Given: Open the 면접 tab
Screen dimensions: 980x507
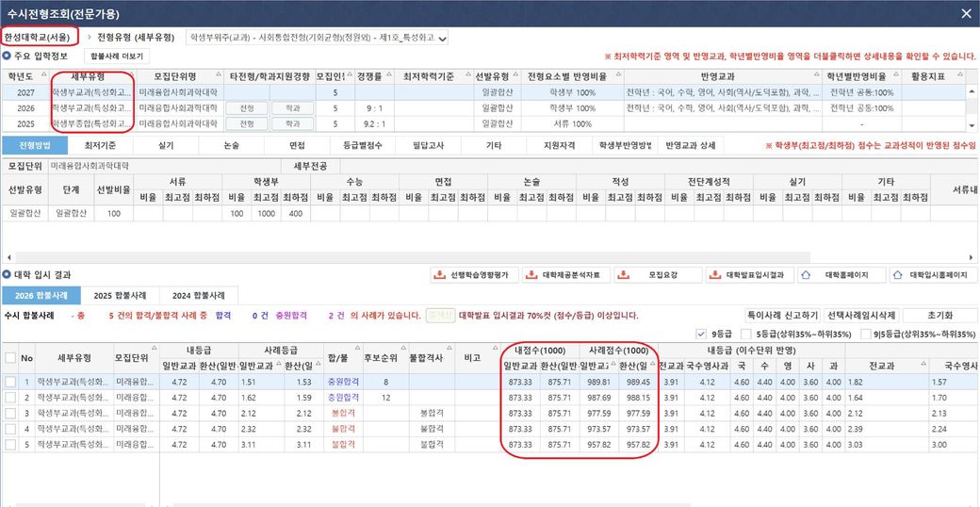Looking at the screenshot, I should click(x=297, y=145).
